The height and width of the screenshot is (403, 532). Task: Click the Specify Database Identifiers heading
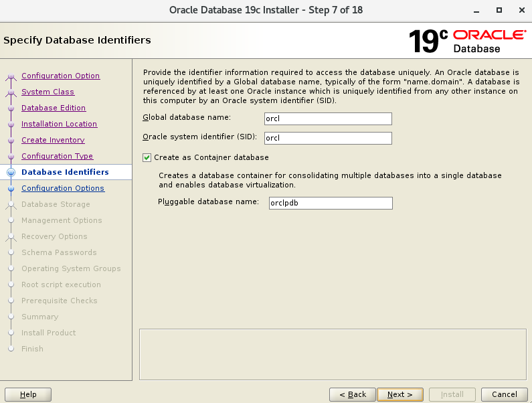[77, 40]
